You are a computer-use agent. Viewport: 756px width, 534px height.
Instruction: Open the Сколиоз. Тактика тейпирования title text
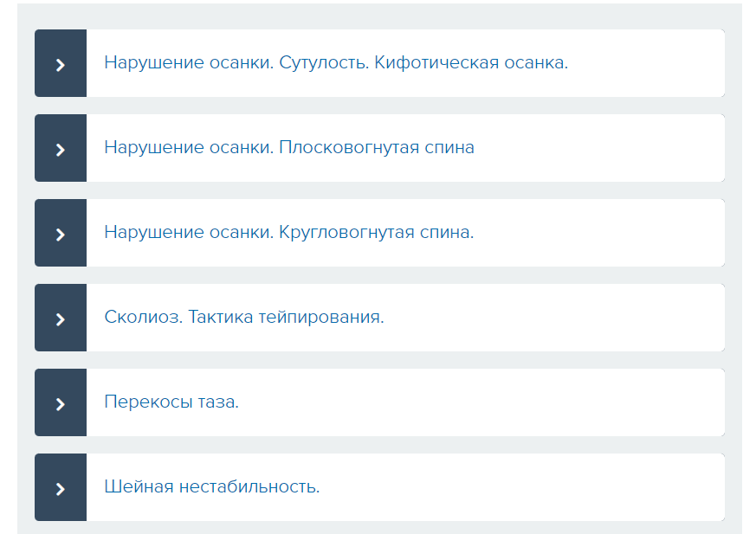point(244,317)
